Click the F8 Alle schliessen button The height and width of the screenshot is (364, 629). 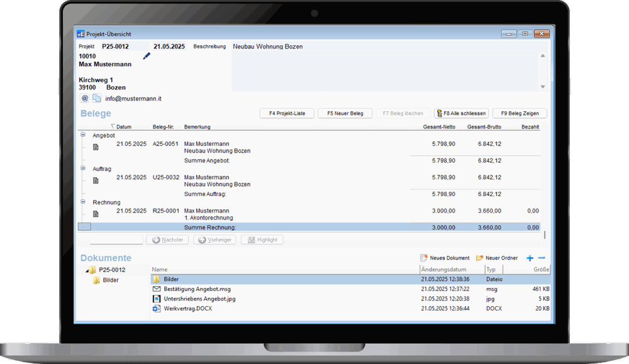(x=461, y=113)
